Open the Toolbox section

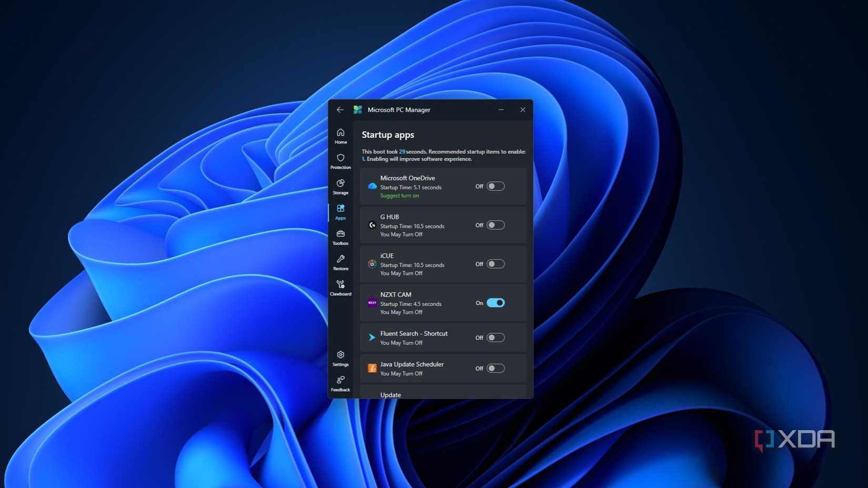click(340, 237)
